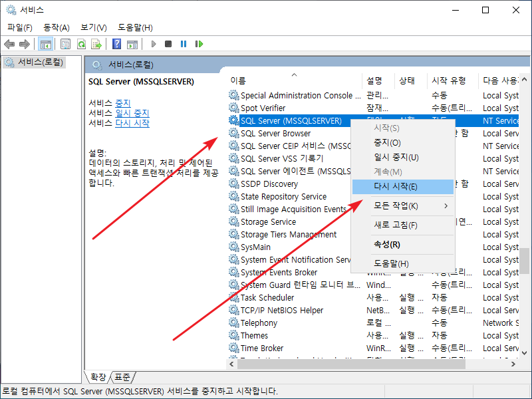The height and width of the screenshot is (399, 532).
Task: Open the Properties toolbar icon
Action: (x=65, y=44)
